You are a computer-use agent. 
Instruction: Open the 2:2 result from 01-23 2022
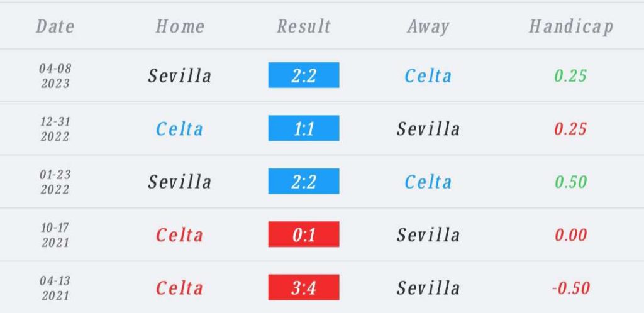pyautogui.click(x=304, y=181)
